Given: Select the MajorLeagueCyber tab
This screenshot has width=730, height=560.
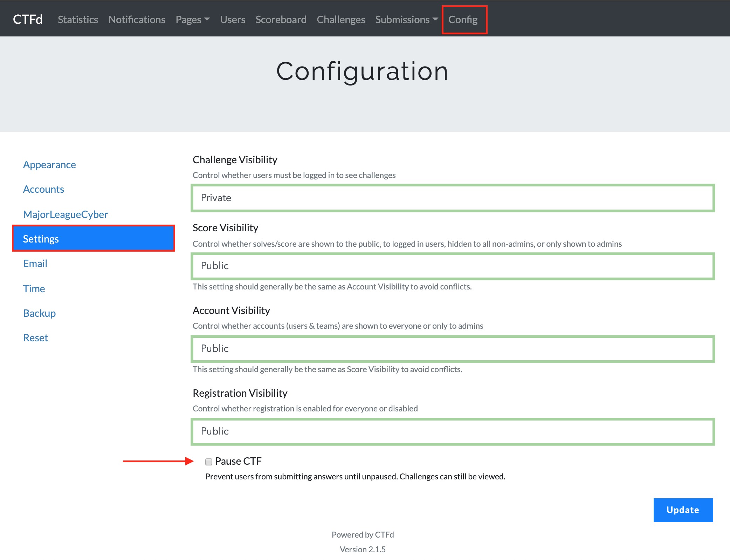Looking at the screenshot, I should click(65, 214).
